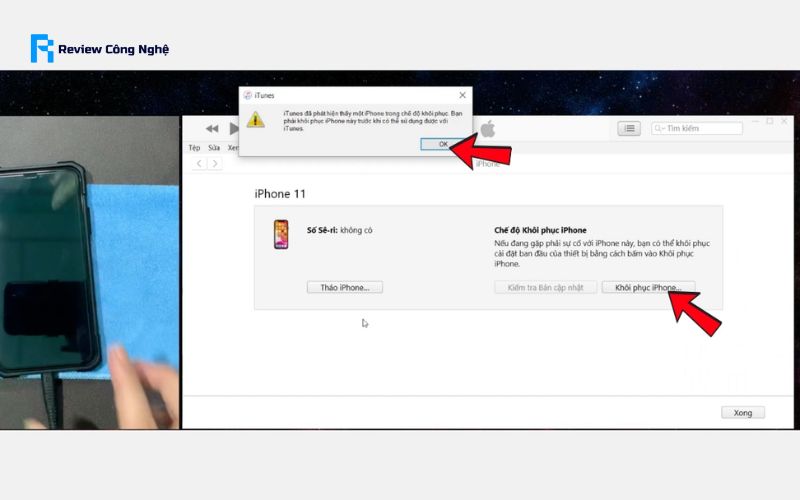This screenshot has width=800, height=500.
Task: Click the magnifier icon in search box
Action: pos(659,128)
